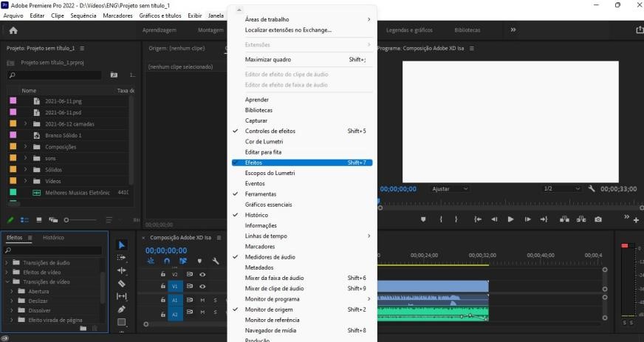Toggle snap in timeline magnet icon
This screenshot has height=342, width=644.
coord(167,261)
